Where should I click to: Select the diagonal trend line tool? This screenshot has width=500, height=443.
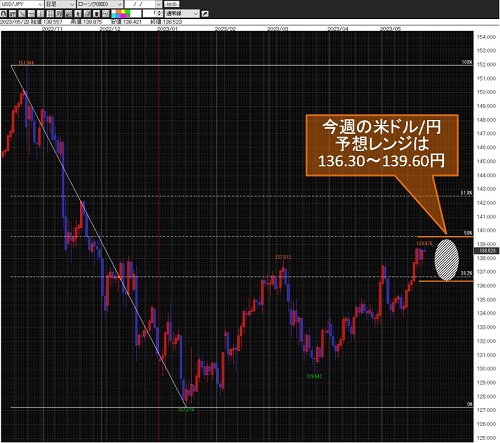[21, 14]
